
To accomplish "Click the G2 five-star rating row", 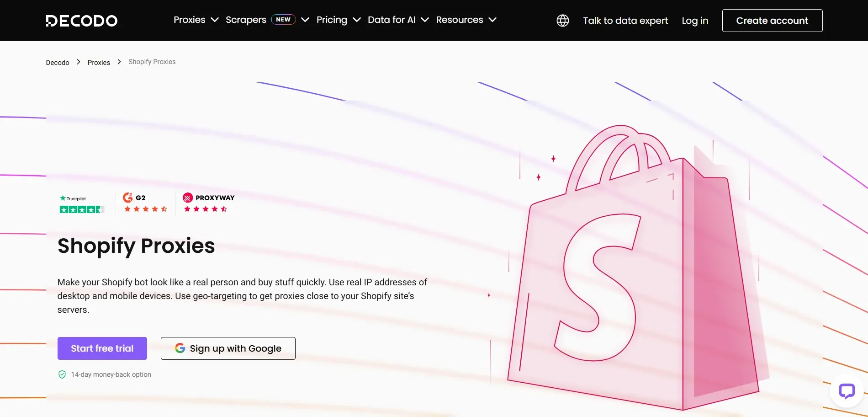I will [145, 209].
